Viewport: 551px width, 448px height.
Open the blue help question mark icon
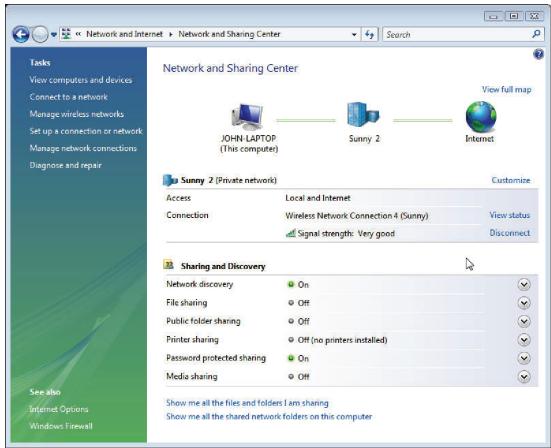coord(538,54)
